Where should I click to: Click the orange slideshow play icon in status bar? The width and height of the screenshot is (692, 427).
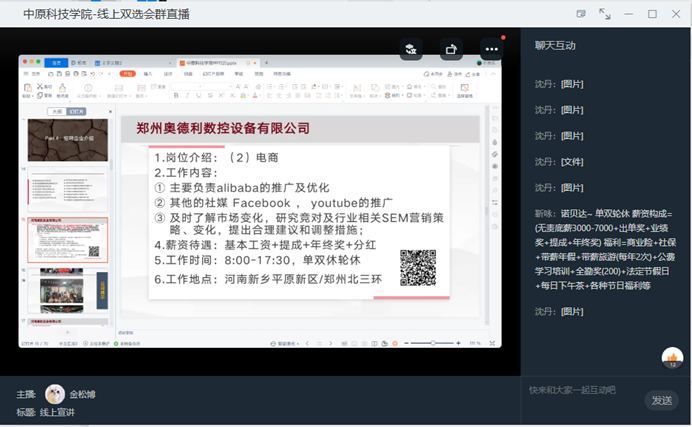[x=395, y=343]
